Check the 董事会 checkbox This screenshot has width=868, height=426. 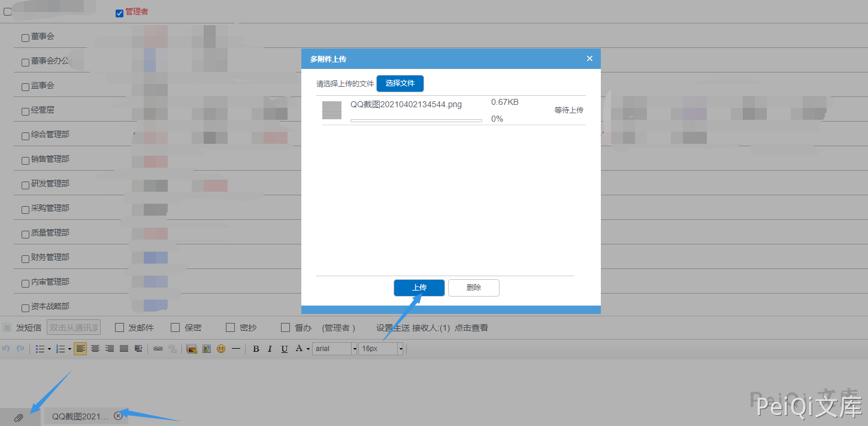click(25, 38)
